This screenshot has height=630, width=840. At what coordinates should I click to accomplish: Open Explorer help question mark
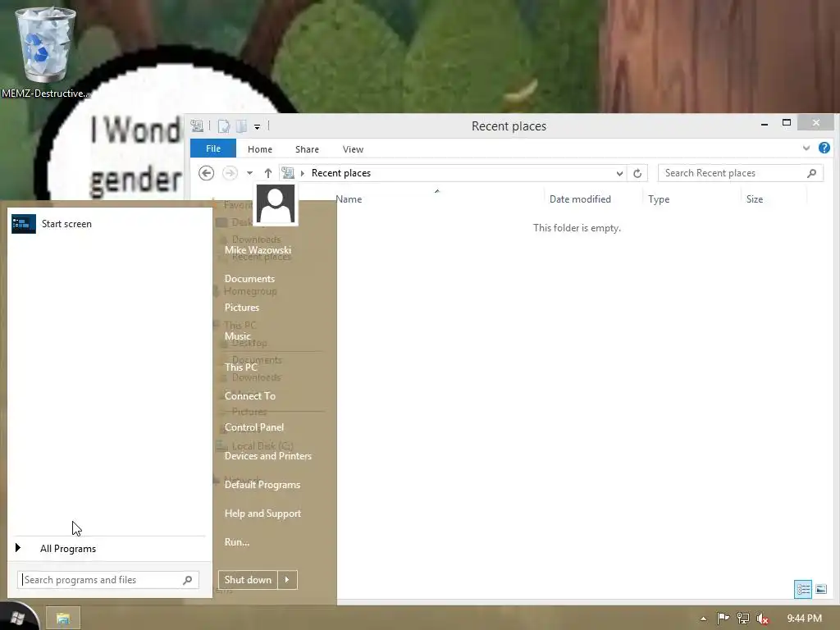[824, 148]
